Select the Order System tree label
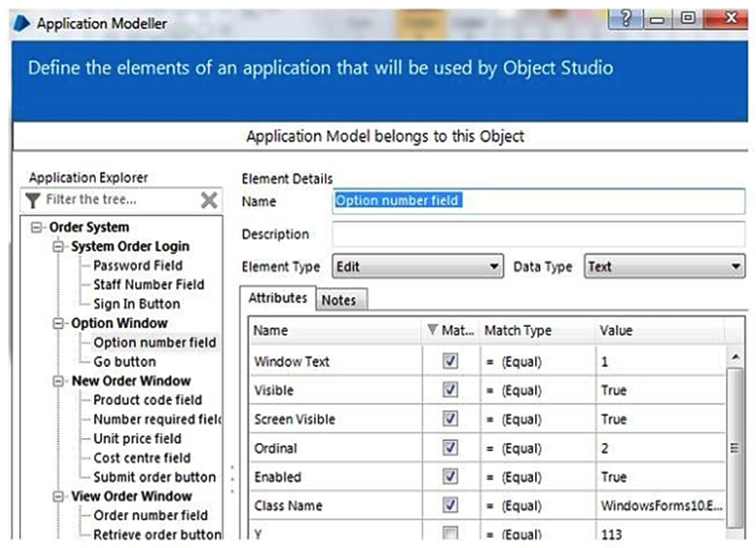756x548 pixels. [x=89, y=227]
